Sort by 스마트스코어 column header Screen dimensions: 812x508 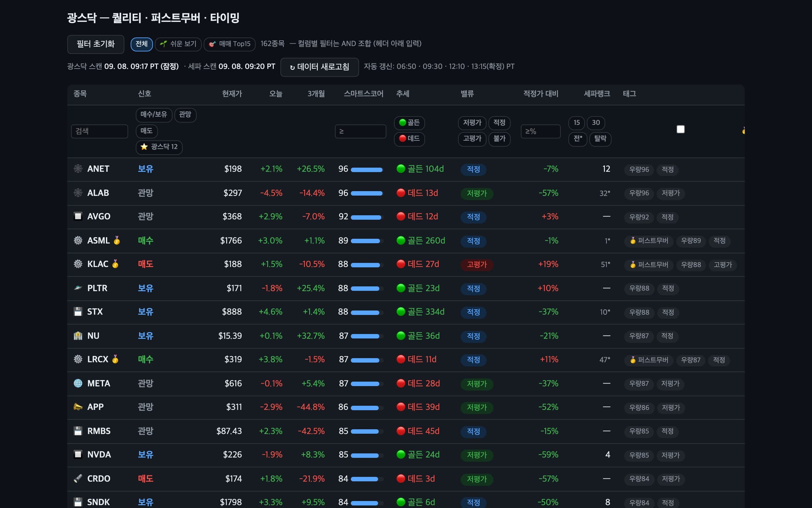coord(363,94)
